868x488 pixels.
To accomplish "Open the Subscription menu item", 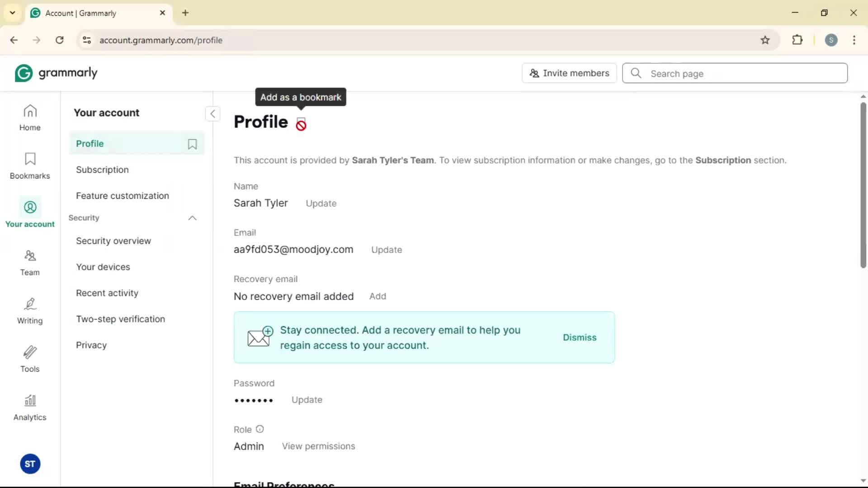I will 102,170.
